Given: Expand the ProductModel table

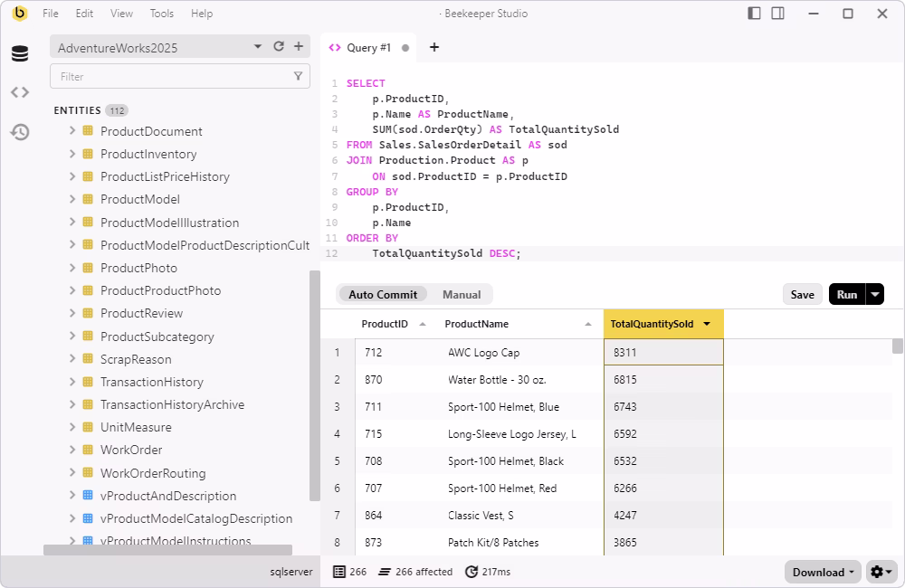Looking at the screenshot, I should pyautogui.click(x=72, y=199).
